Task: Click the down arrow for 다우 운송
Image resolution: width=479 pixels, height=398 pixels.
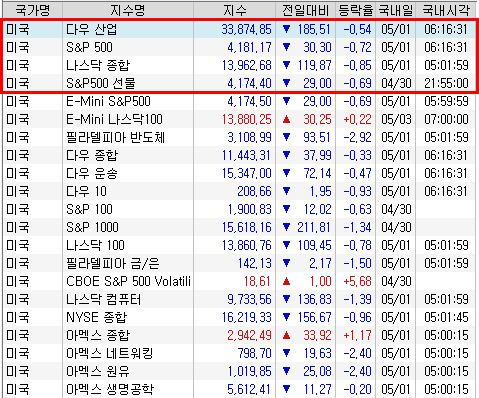Action: pos(286,173)
